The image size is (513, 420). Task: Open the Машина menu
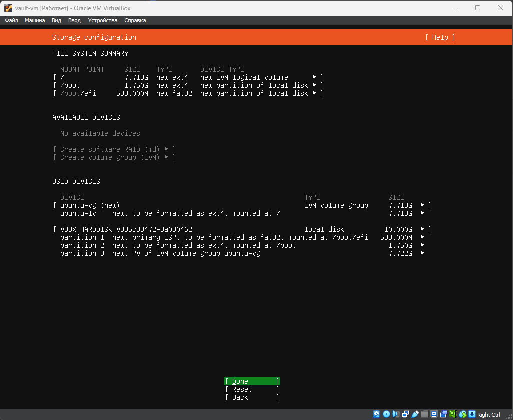[35, 20]
